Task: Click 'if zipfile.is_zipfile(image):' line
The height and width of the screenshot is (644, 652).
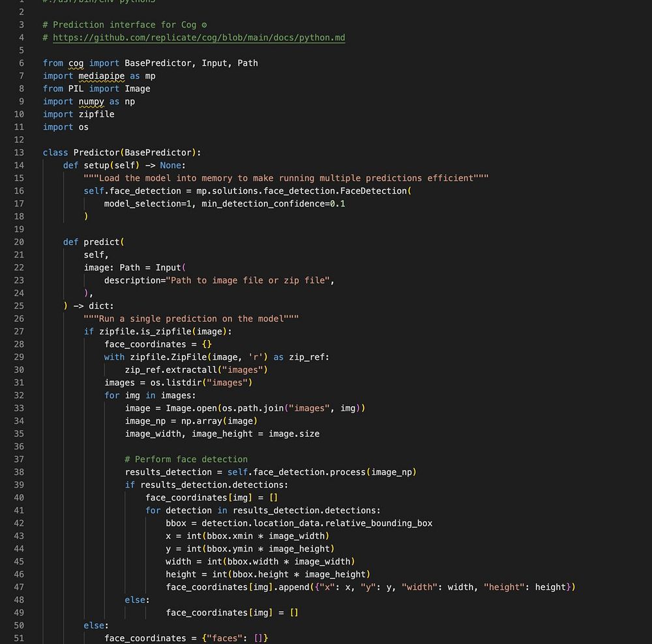Action: click(158, 331)
